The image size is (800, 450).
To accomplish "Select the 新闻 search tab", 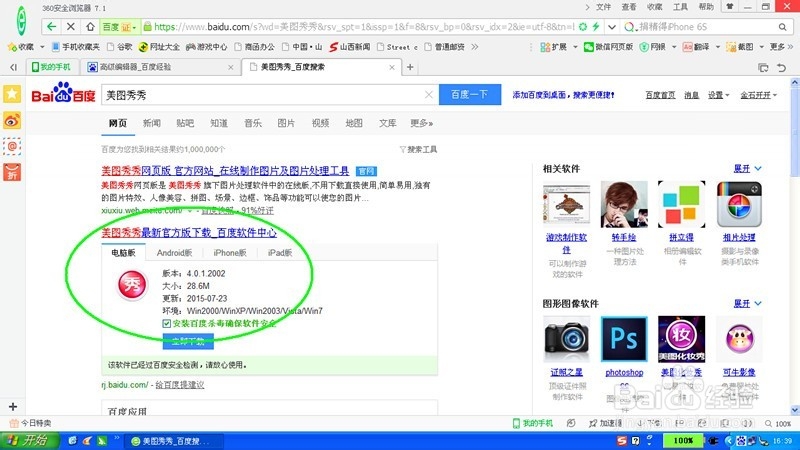I will (152, 123).
